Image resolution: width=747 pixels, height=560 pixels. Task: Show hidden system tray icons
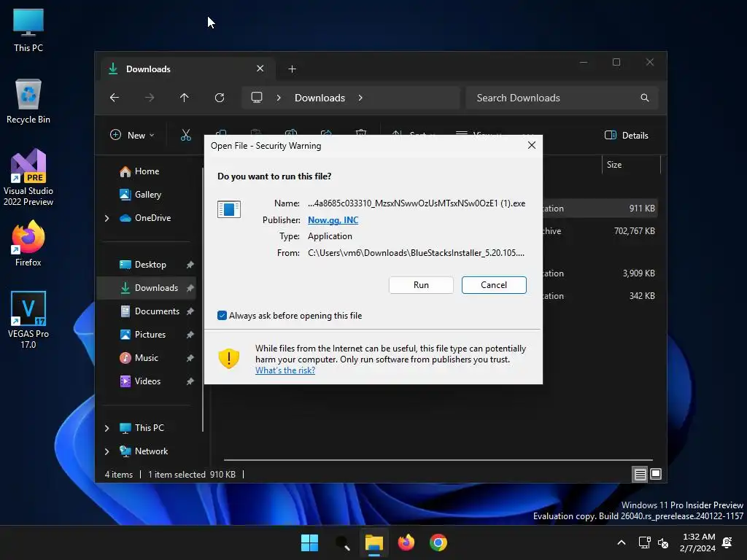click(x=622, y=542)
